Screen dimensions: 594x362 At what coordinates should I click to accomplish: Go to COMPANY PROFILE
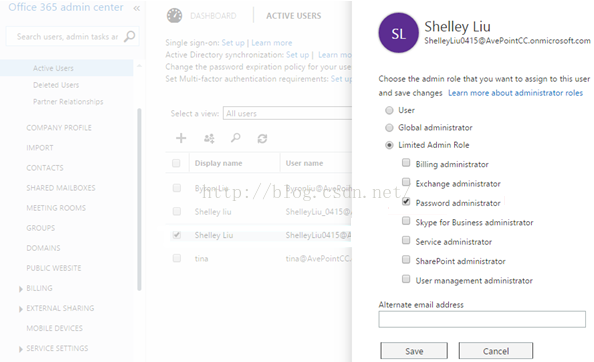[x=59, y=128]
